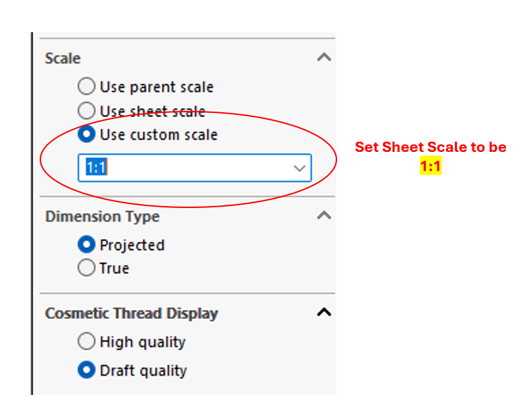Enable High quality cosmetic thread display
The height and width of the screenshot is (412, 532).
tap(87, 342)
